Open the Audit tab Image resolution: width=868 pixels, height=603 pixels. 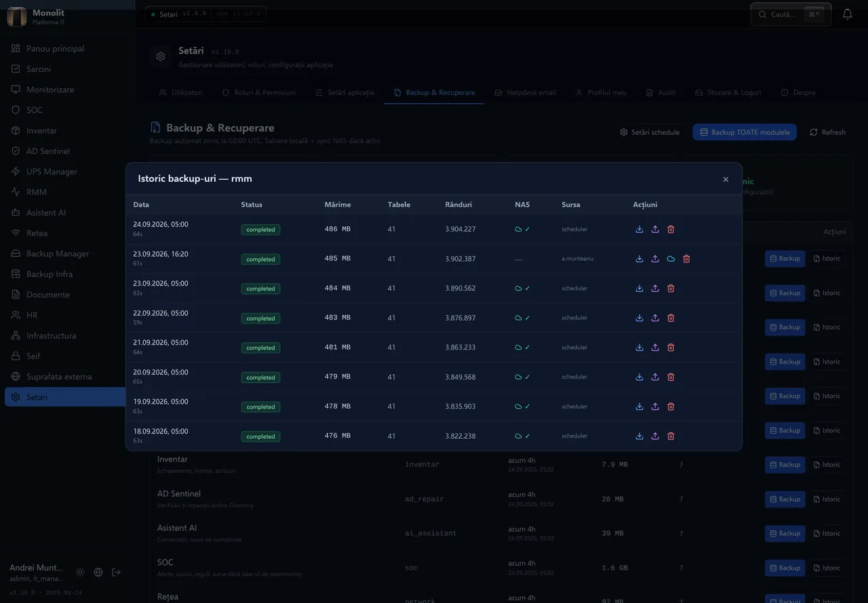[660, 92]
